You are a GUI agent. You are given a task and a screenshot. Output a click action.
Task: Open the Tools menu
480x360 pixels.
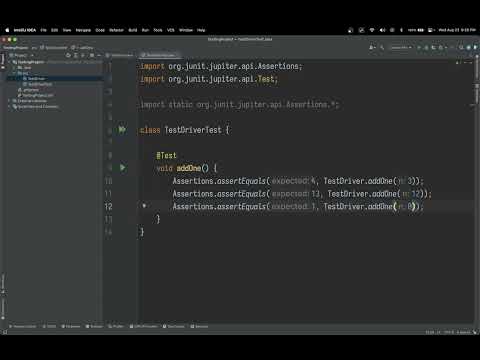point(158,30)
